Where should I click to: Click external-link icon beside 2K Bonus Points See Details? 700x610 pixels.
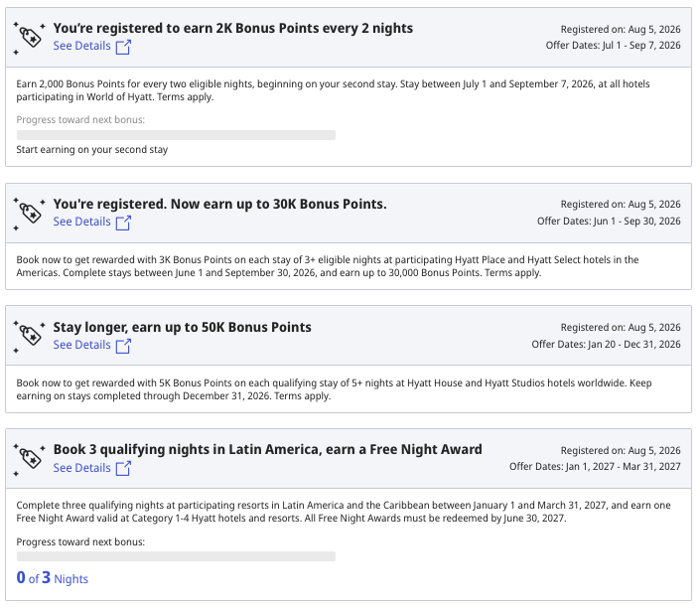tap(123, 47)
